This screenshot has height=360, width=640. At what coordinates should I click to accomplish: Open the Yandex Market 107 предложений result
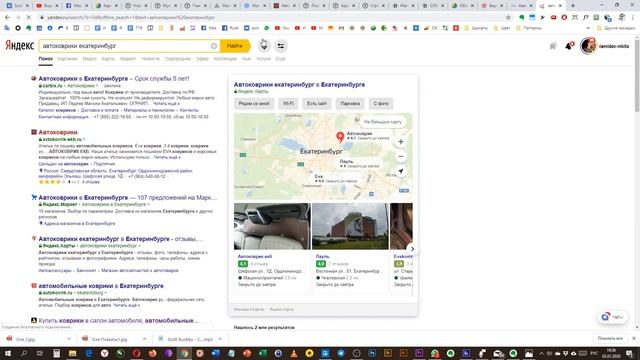coord(127,198)
